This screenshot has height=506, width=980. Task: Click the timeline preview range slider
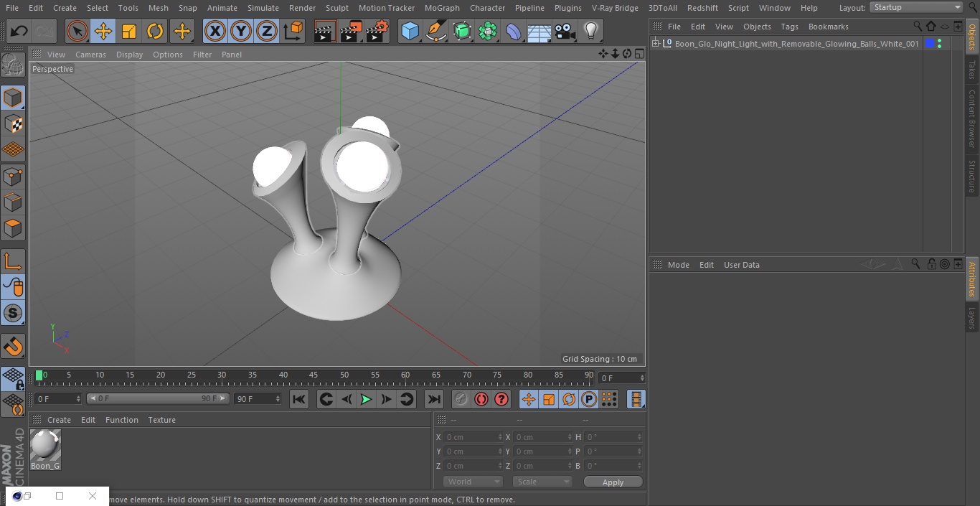(158, 398)
